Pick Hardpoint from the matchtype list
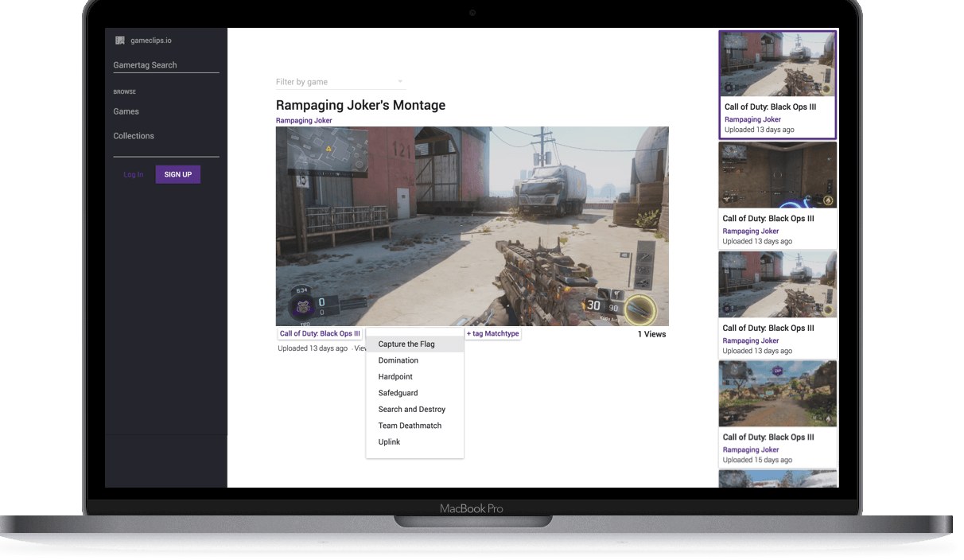 414,377
